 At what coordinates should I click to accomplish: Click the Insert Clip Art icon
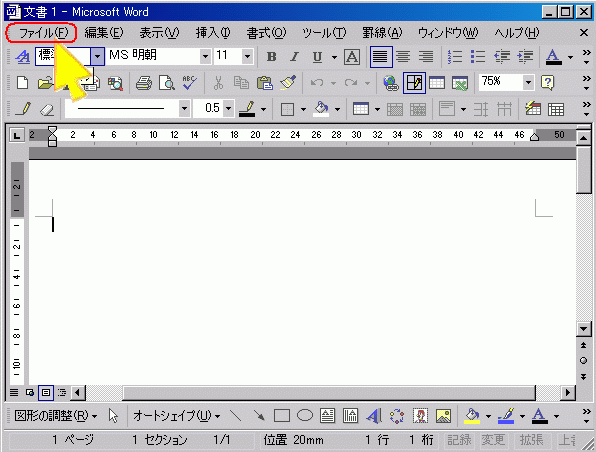pos(420,416)
